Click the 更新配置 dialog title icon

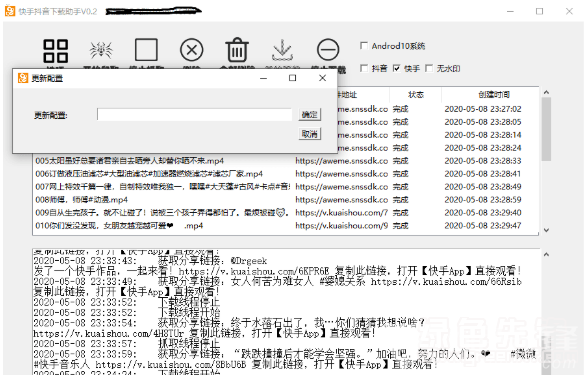tap(23, 78)
